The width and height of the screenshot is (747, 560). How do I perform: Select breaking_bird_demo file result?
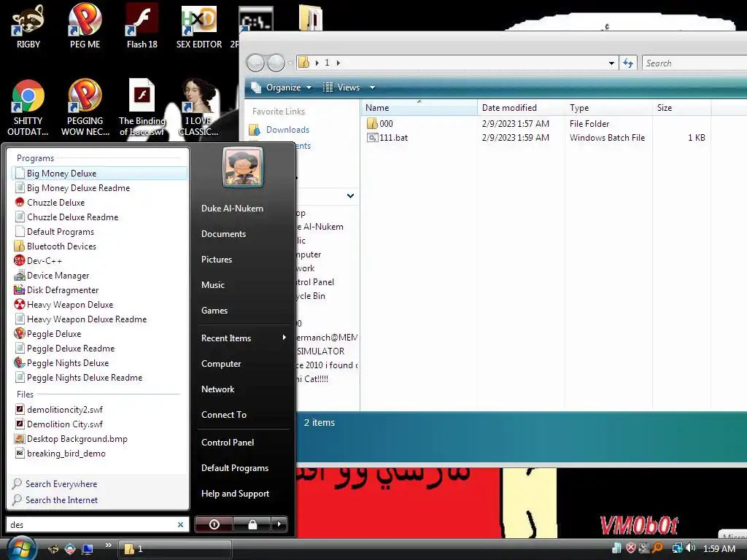[99, 454]
